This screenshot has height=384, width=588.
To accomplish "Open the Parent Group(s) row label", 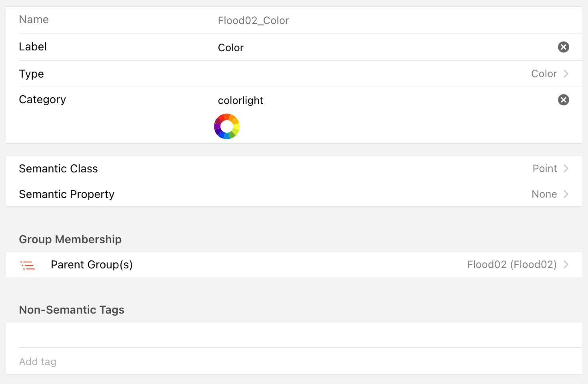I will click(92, 265).
